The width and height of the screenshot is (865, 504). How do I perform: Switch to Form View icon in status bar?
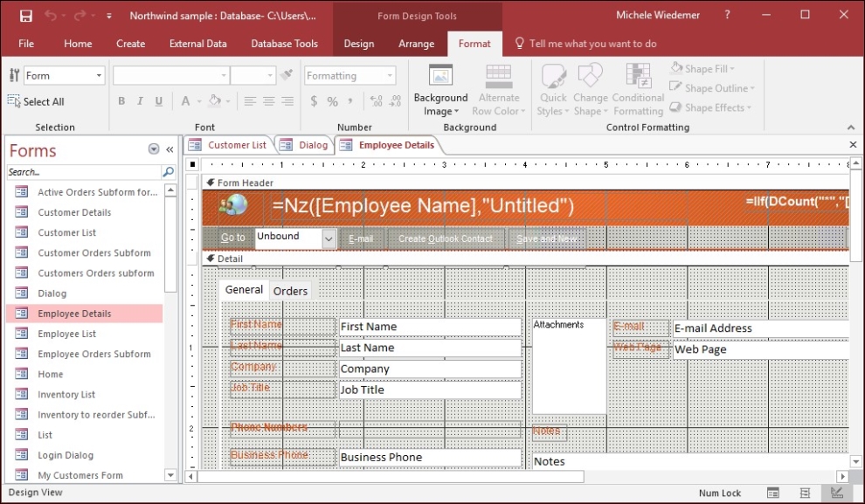[773, 493]
